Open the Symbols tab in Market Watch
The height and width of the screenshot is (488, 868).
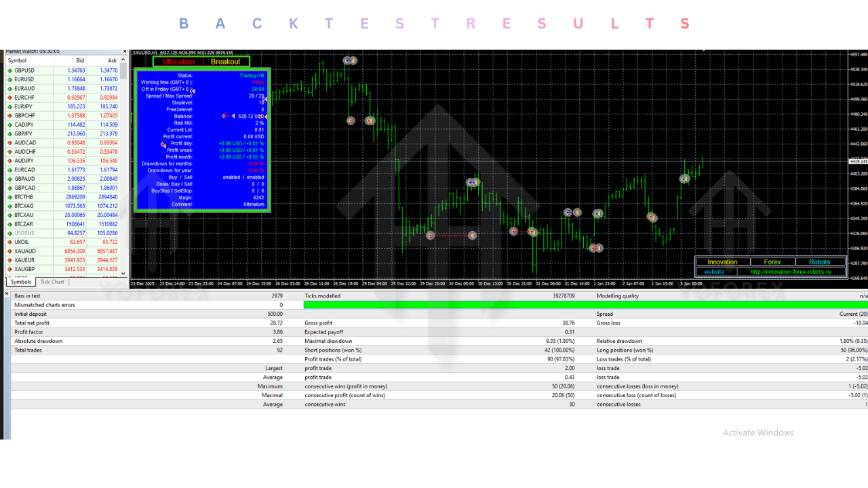tap(20, 282)
